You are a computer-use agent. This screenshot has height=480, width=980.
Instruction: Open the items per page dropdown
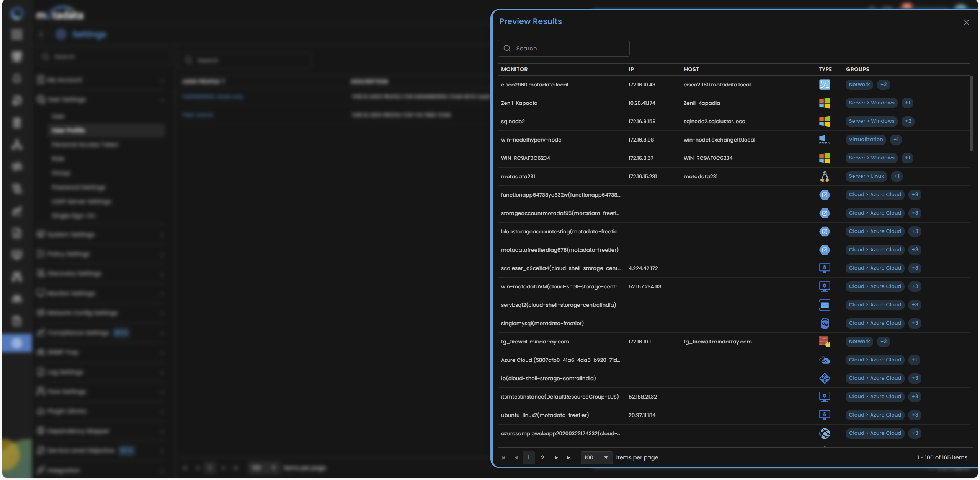click(596, 457)
